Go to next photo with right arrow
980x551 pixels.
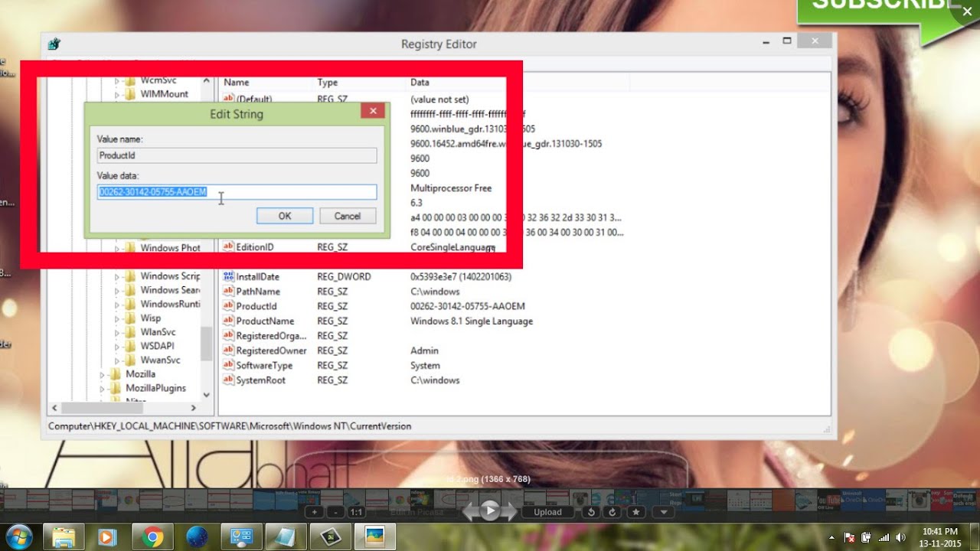pyautogui.click(x=511, y=510)
